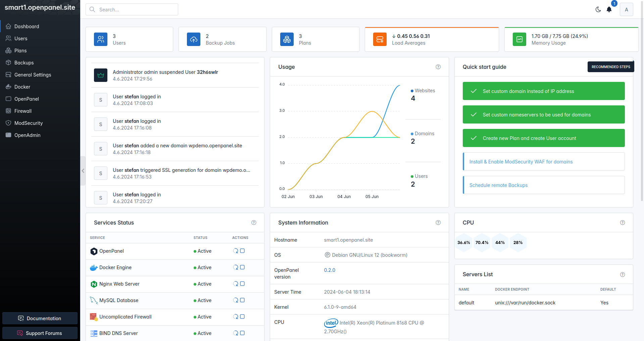Click the OpenPanel version 0.2.0 link
The height and width of the screenshot is (341, 644).
click(330, 270)
